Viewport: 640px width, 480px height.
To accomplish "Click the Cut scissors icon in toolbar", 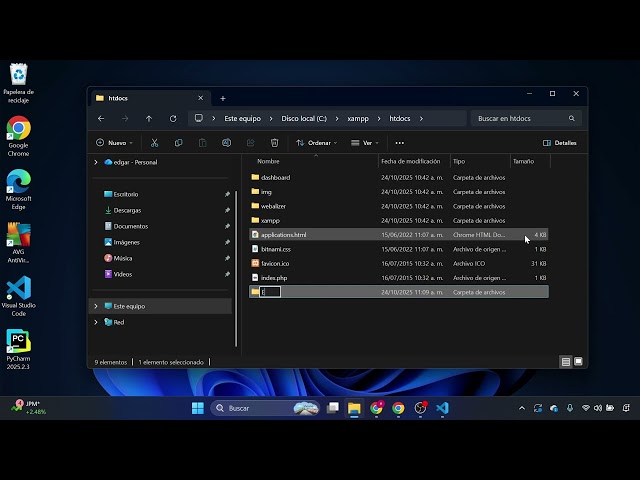I will tap(154, 143).
